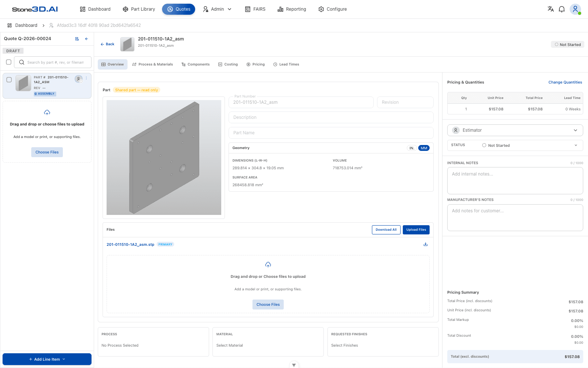The width and height of the screenshot is (588, 368).
Task: Click the search by part number field
Action: (53, 62)
